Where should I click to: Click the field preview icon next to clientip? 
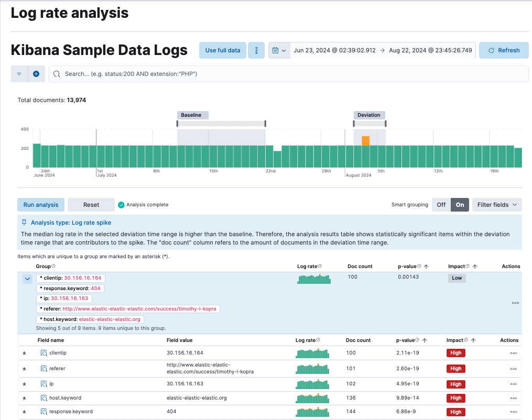[45, 353]
